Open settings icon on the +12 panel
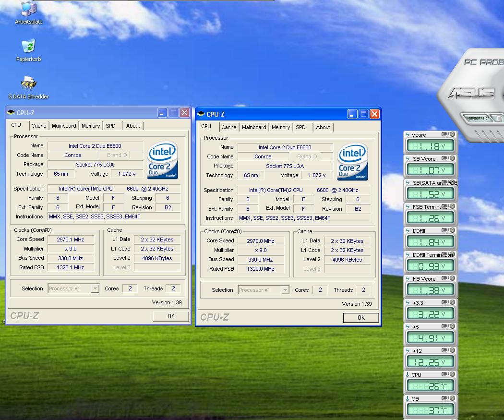The height and width of the screenshot is (420, 504). (x=445, y=350)
